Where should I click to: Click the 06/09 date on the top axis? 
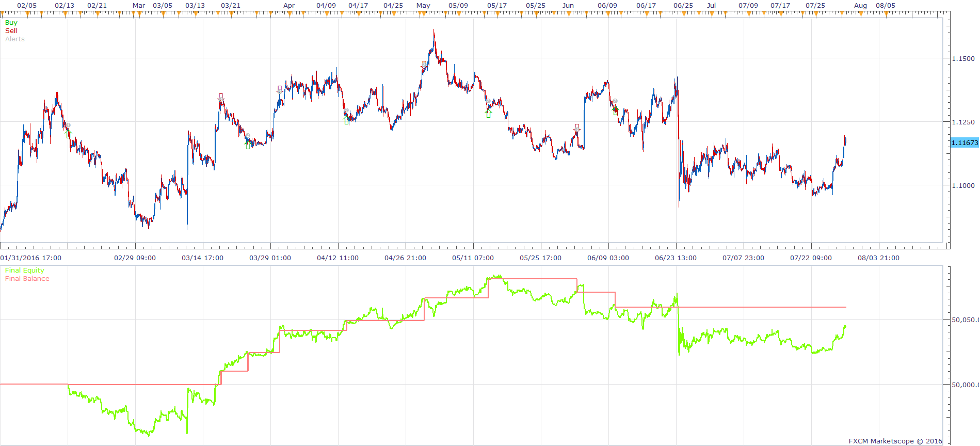[607, 5]
